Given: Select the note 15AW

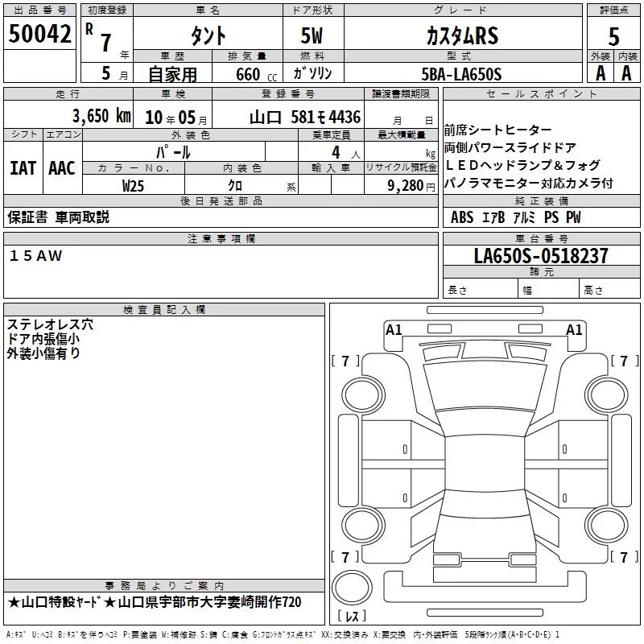Looking at the screenshot, I should tap(35, 256).
